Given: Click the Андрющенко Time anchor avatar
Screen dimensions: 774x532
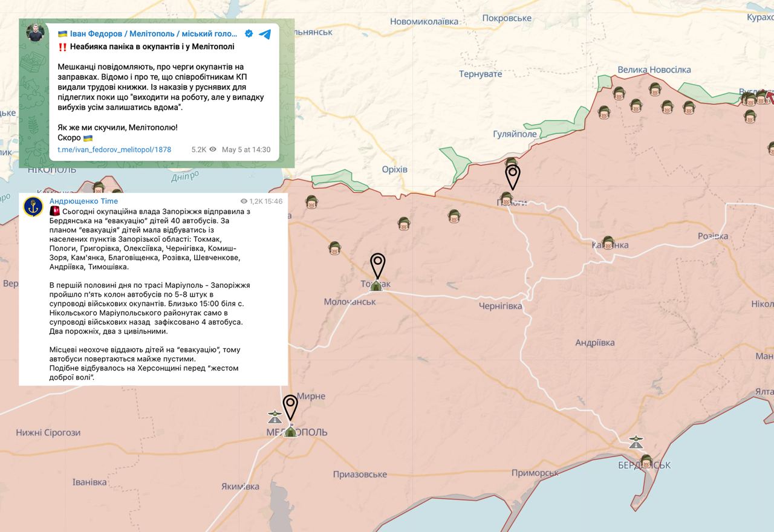Looking at the screenshot, I should pyautogui.click(x=33, y=207).
